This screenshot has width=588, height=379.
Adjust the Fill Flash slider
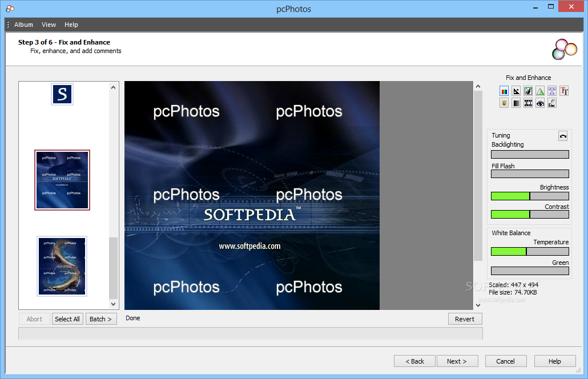530,174
